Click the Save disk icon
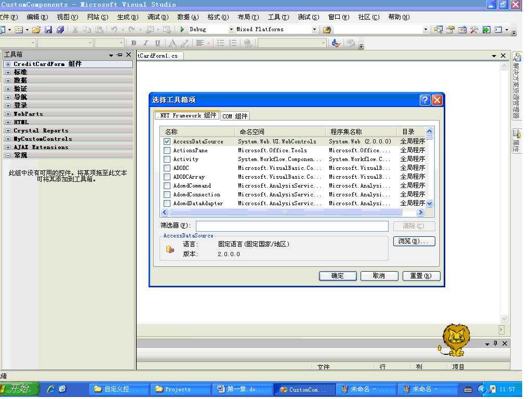 tap(48, 30)
